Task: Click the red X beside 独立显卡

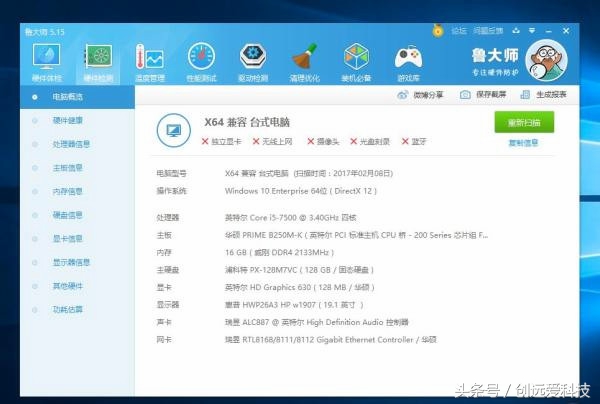Action: click(205, 142)
